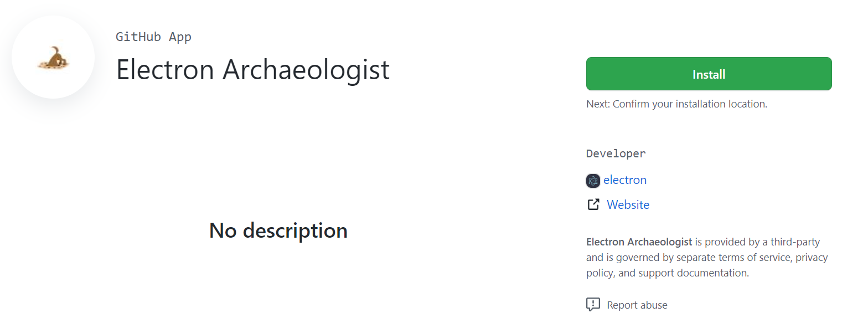Click the Electron Archaeologist page title

(253, 70)
